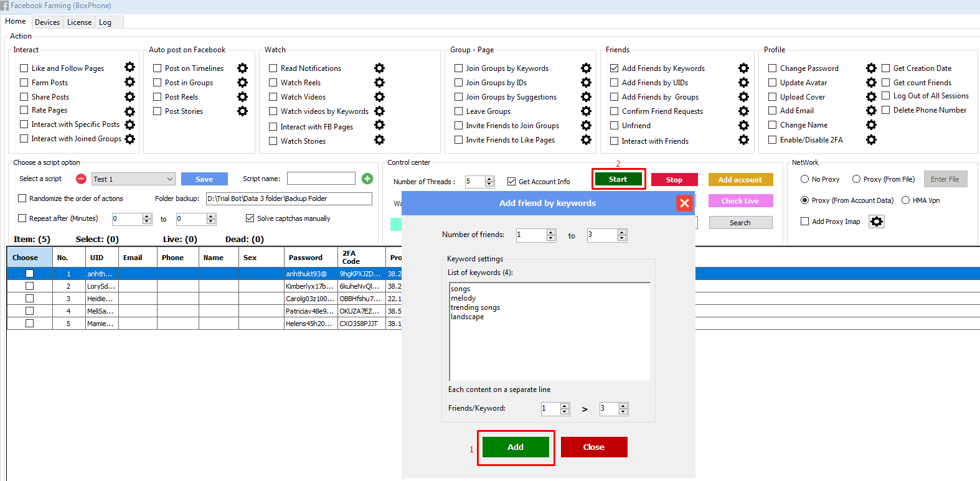
Task: Open settings gear for Watch Videos
Action: click(x=379, y=96)
